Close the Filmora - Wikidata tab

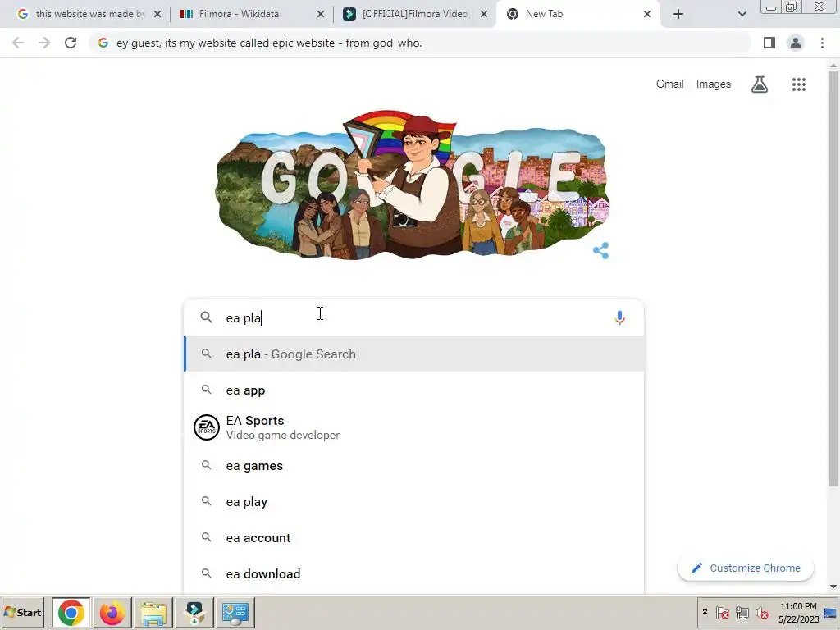[x=321, y=14]
